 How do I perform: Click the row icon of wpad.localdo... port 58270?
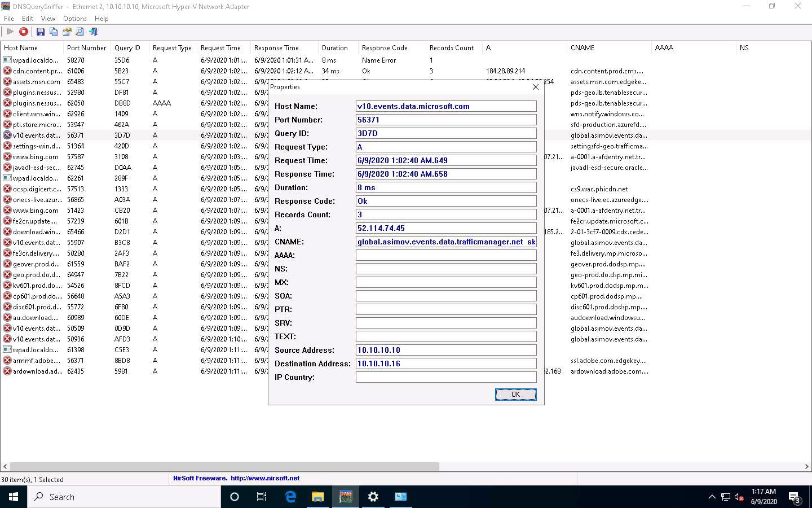[x=7, y=60]
